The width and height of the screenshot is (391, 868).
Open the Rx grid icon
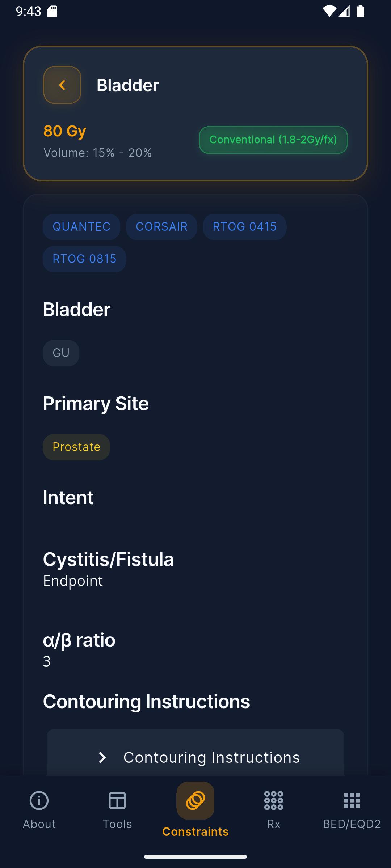[274, 800]
